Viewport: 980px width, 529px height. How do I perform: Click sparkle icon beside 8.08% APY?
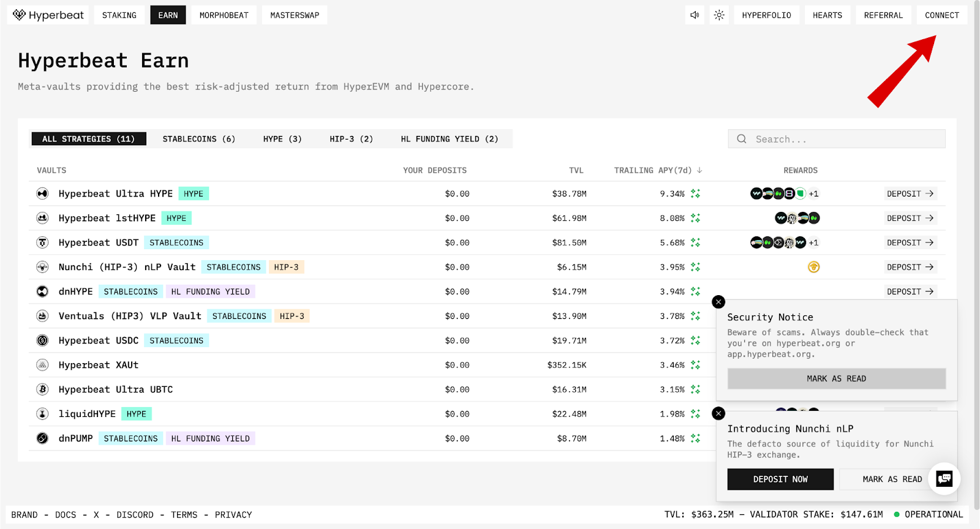pos(695,218)
